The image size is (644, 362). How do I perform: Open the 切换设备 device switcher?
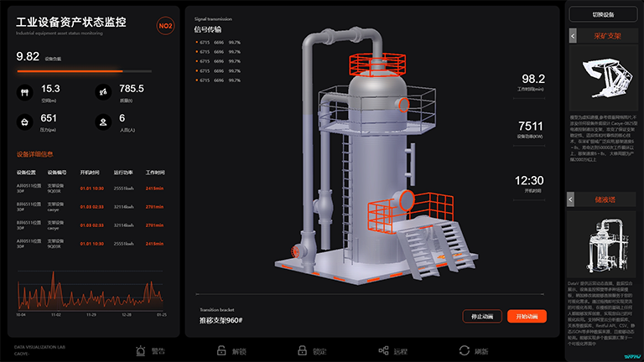tap(603, 14)
